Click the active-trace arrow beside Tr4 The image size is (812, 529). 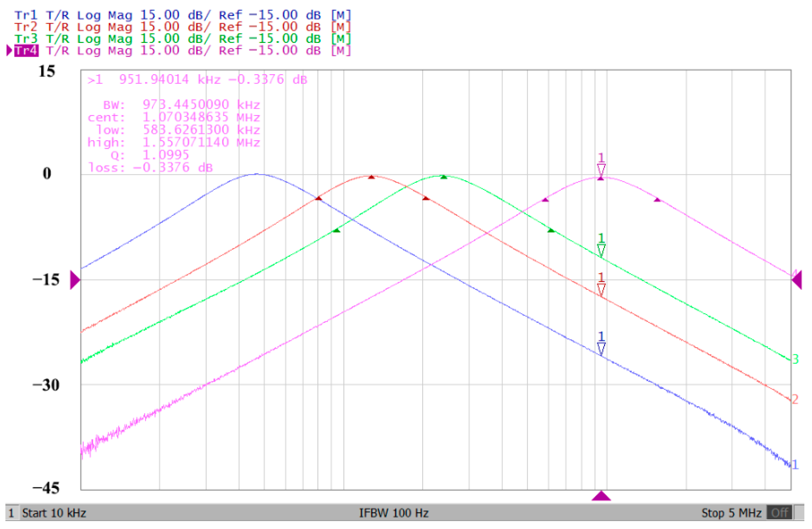pos(9,51)
